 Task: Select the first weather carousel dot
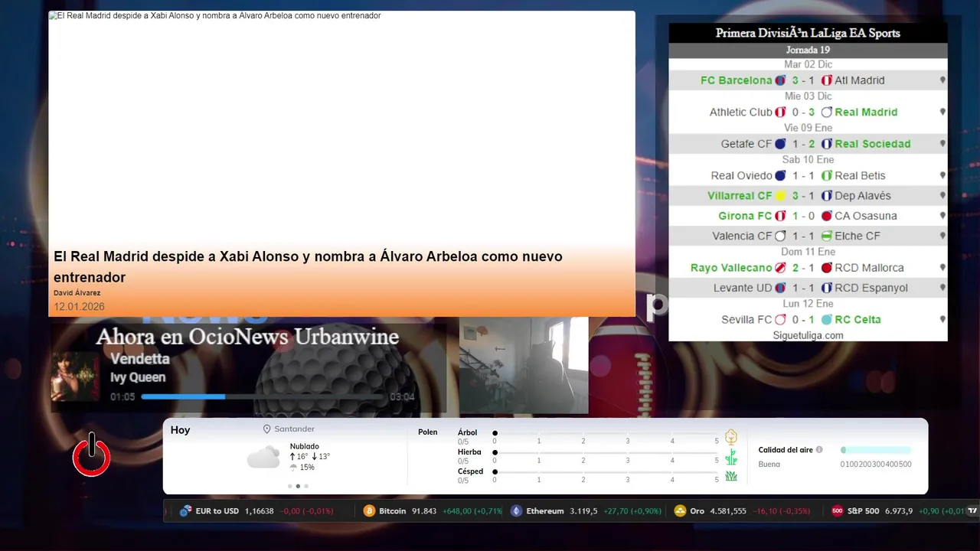coord(289,486)
